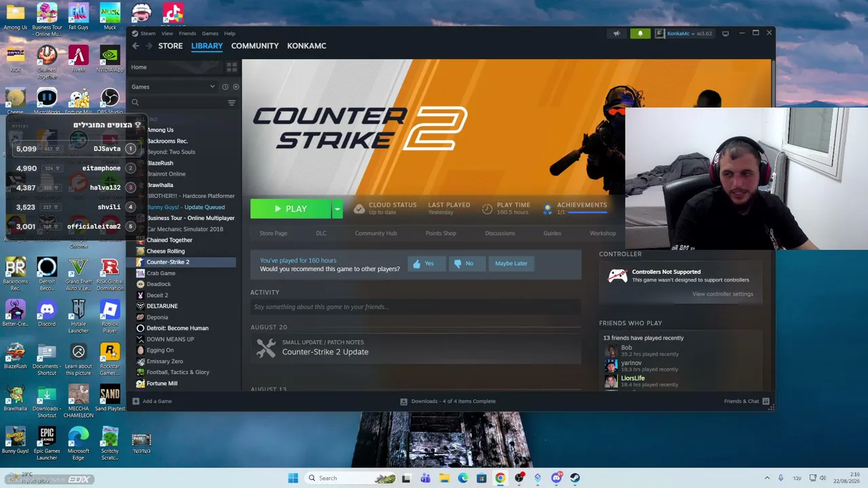Click the Maybe Later button
This screenshot has width=868, height=488.
pos(511,264)
